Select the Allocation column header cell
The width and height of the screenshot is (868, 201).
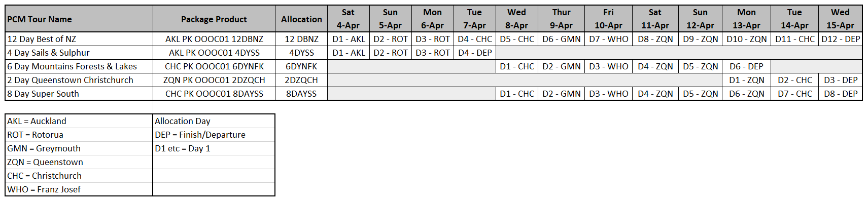[x=301, y=19]
